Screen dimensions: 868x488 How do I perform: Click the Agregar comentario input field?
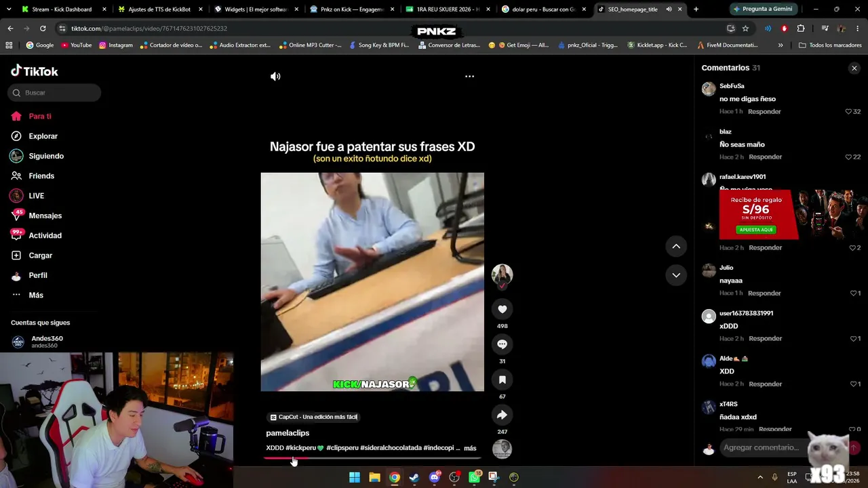click(762, 447)
